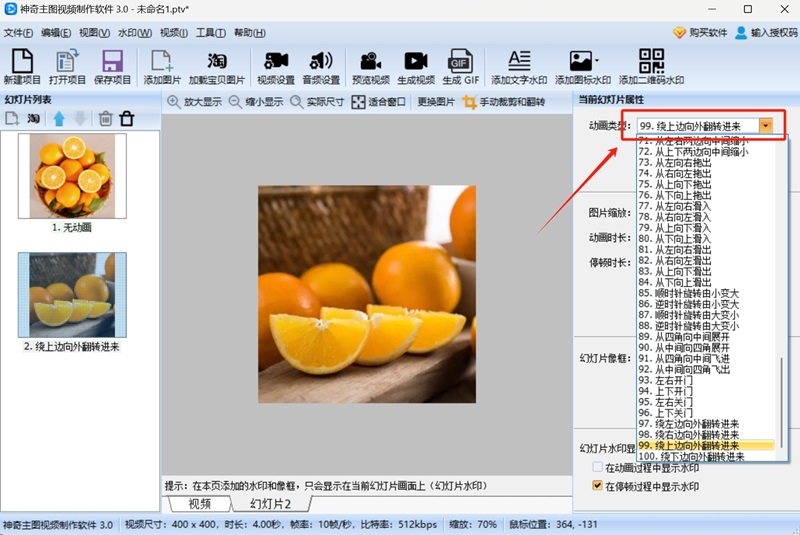Open the 视图(V) menu
The image size is (800, 535).
(94, 33)
